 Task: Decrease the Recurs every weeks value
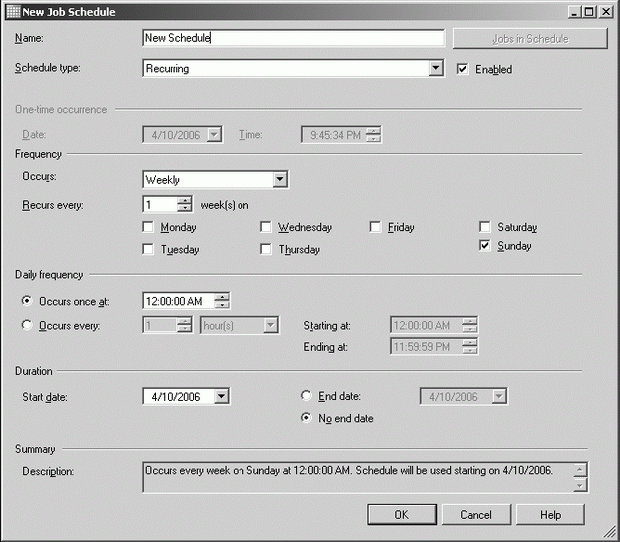pyautogui.click(x=184, y=208)
